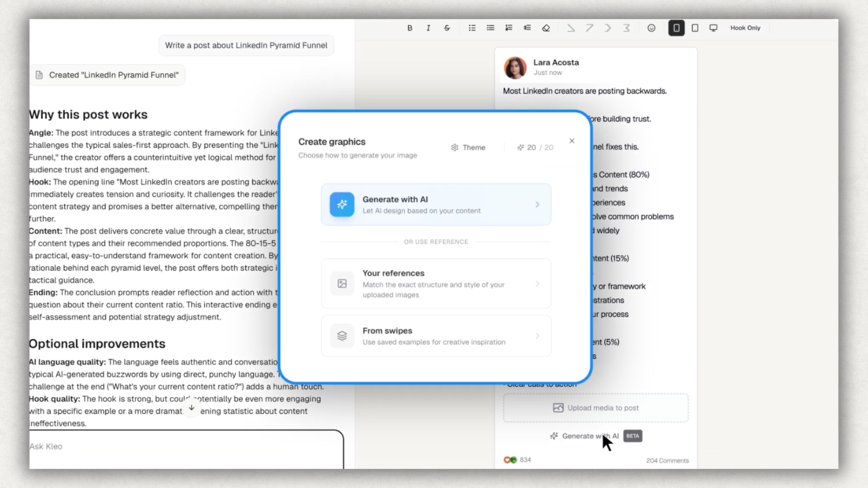Choose the Your references option
Screen dimensions: 868x488
point(436,283)
